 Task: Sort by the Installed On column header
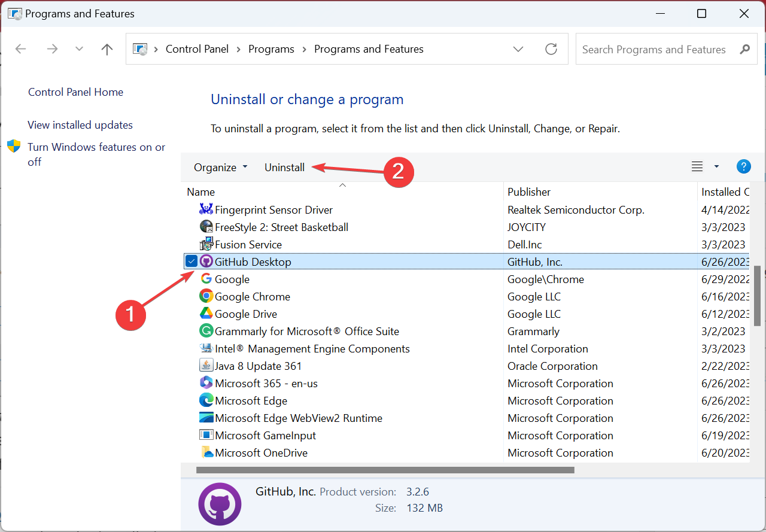coord(724,191)
